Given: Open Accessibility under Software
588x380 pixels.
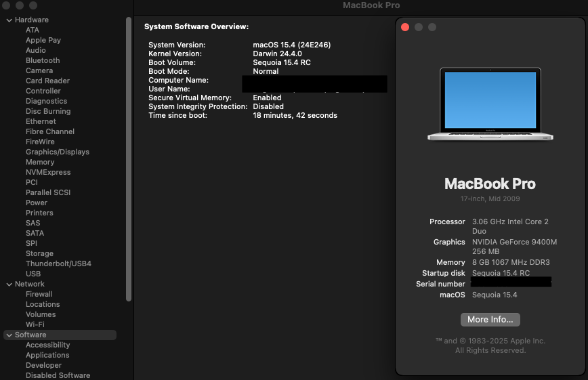Looking at the screenshot, I should tap(47, 345).
